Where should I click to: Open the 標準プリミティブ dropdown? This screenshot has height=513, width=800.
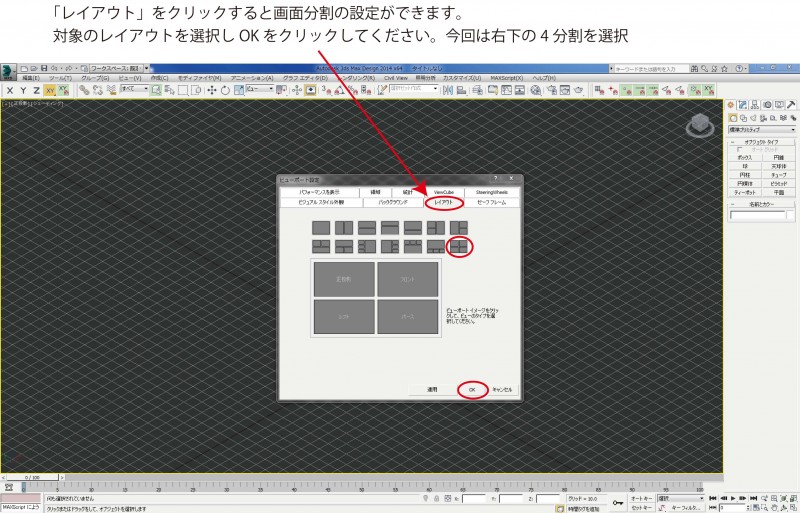click(760, 129)
